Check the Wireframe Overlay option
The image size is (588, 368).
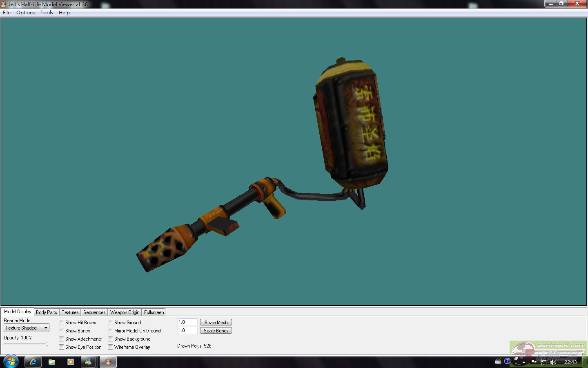click(x=111, y=347)
